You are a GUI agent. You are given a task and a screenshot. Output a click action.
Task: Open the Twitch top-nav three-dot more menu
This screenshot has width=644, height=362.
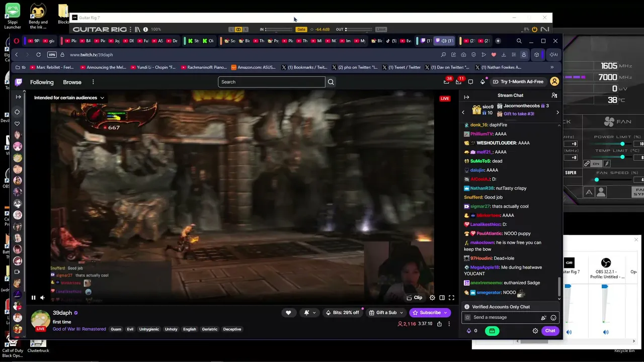(x=93, y=82)
